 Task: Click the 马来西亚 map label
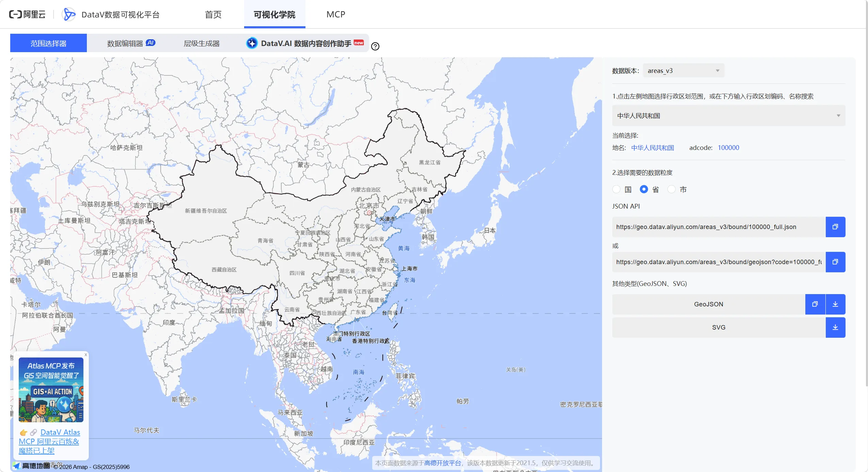[290, 413]
